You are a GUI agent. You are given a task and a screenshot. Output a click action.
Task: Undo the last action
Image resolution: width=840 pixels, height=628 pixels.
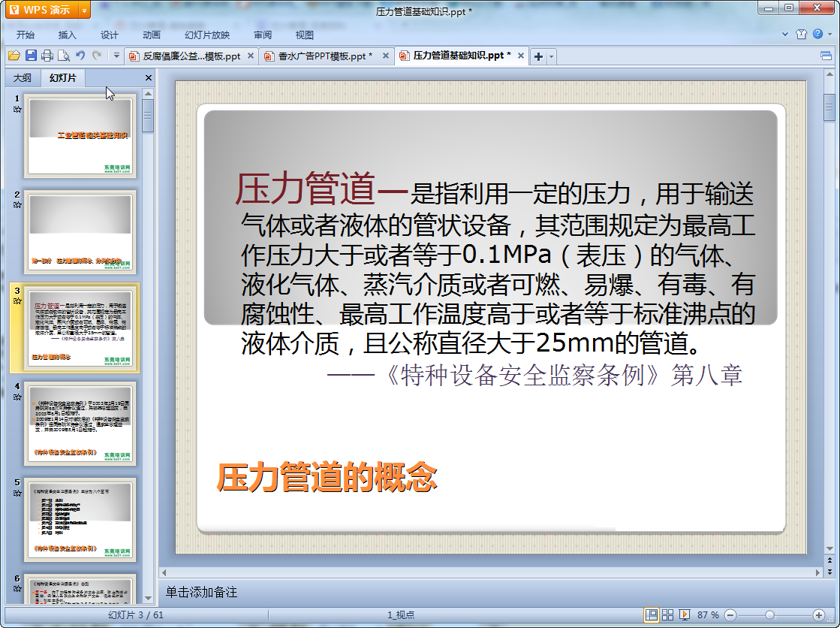[80, 56]
